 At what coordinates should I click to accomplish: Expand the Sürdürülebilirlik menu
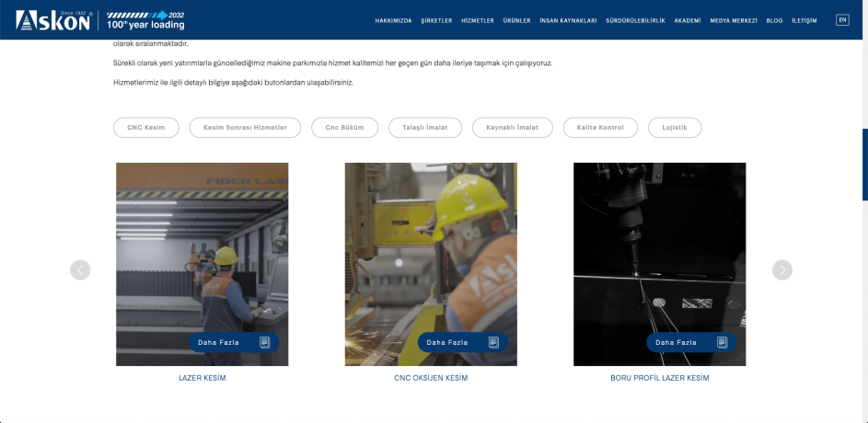coord(635,20)
